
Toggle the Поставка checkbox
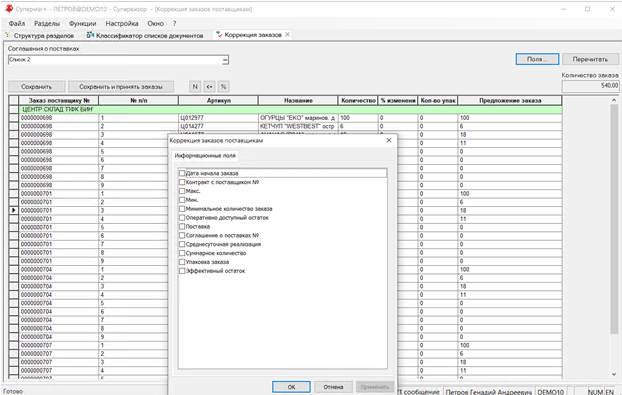coord(182,226)
